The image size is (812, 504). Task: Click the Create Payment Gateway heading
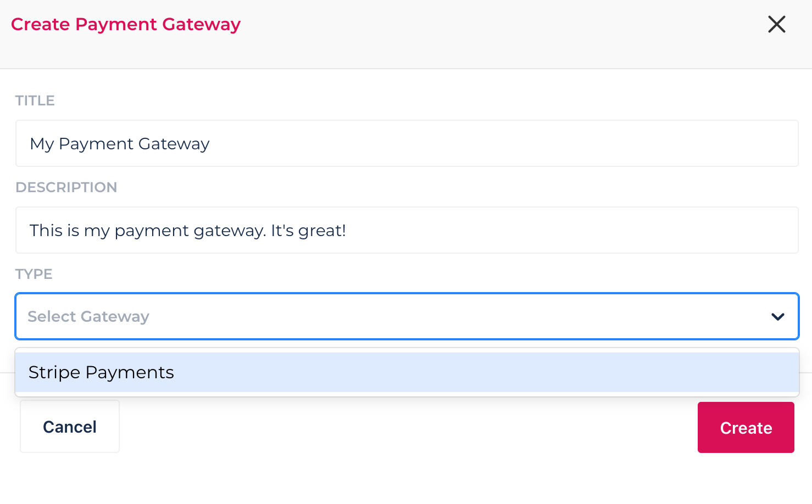pyautogui.click(x=126, y=25)
